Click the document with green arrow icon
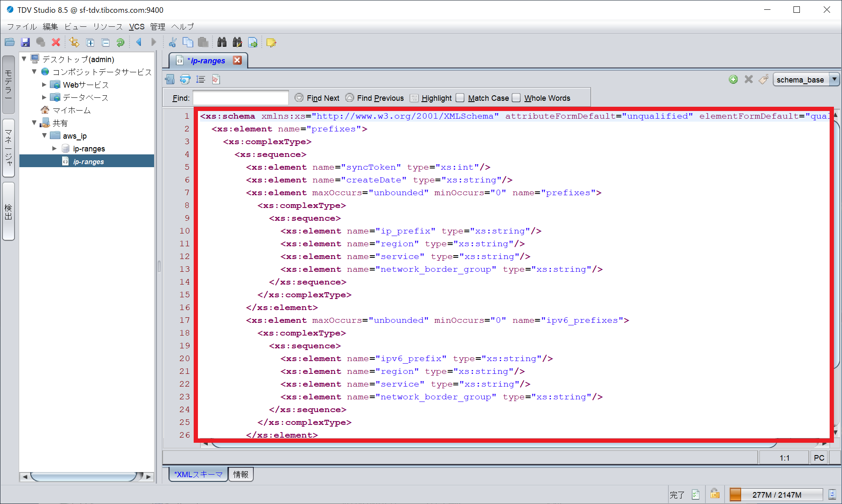Image resolution: width=842 pixels, height=504 pixels. click(x=252, y=43)
